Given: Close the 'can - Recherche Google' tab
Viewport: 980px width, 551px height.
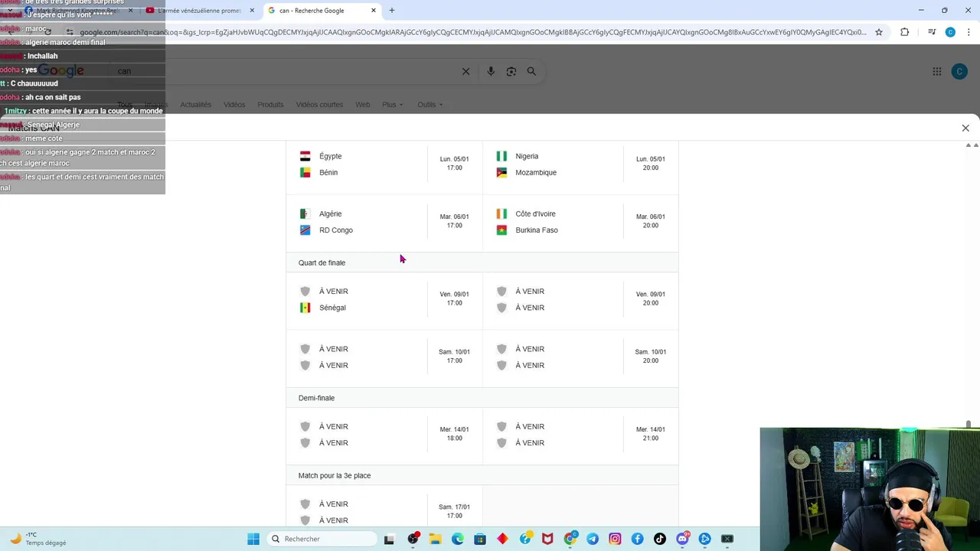Looking at the screenshot, I should [x=374, y=11].
